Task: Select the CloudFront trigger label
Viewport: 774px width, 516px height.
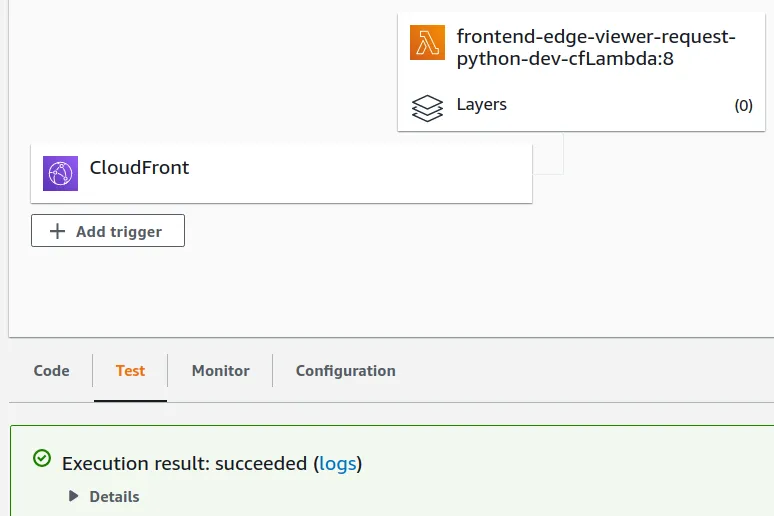Action: coord(139,167)
